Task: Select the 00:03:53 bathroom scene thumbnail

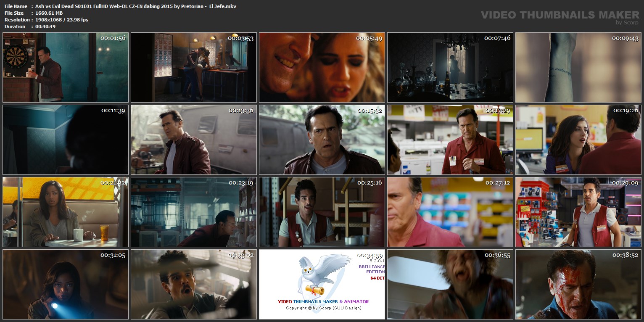Action: click(x=194, y=68)
